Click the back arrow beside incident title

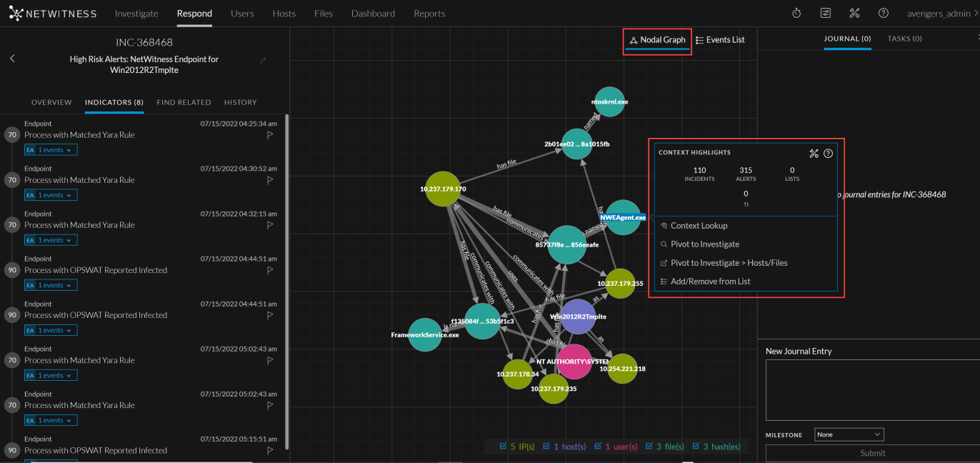pyautogui.click(x=12, y=59)
